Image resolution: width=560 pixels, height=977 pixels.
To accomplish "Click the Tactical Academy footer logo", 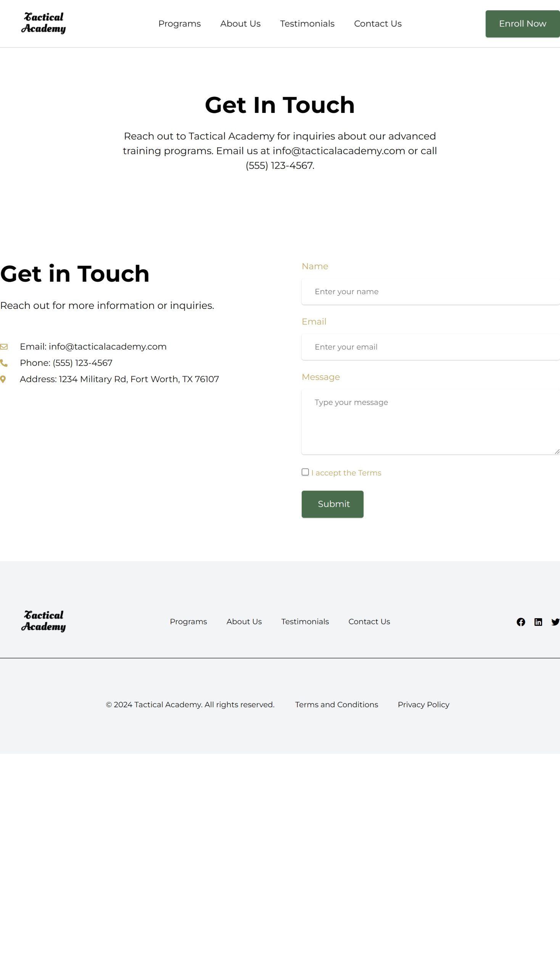I will coord(43,621).
